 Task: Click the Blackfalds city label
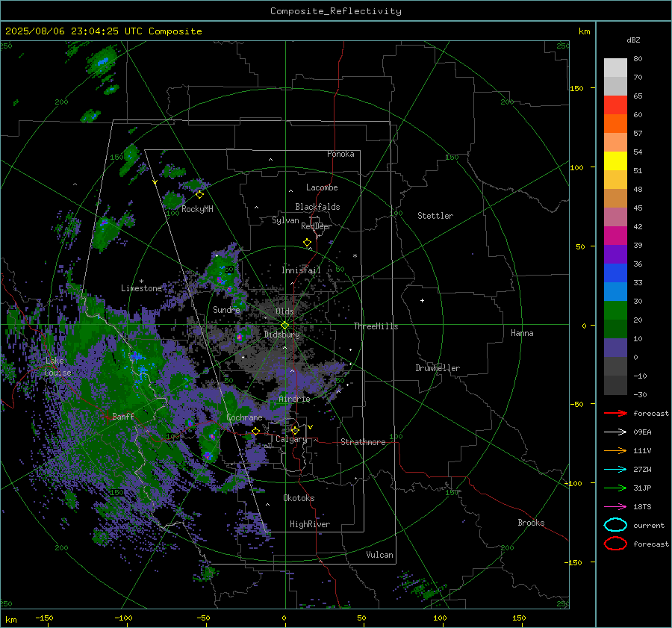[317, 207]
